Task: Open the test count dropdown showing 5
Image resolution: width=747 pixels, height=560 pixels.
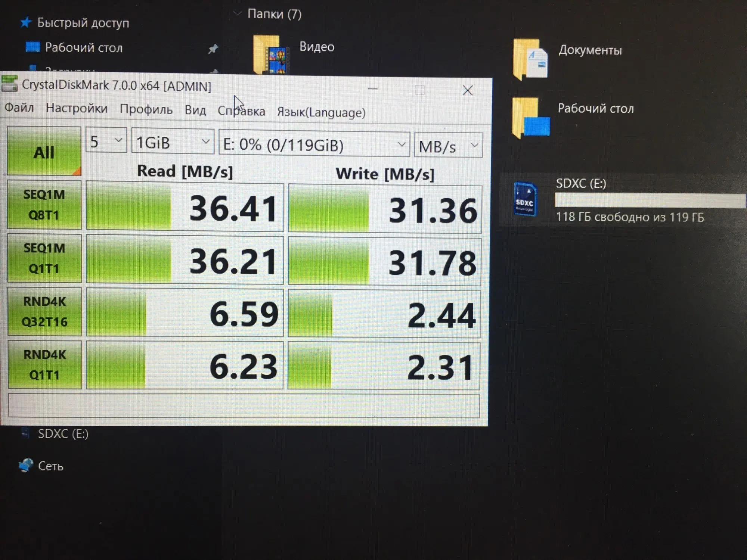Action: (106, 141)
